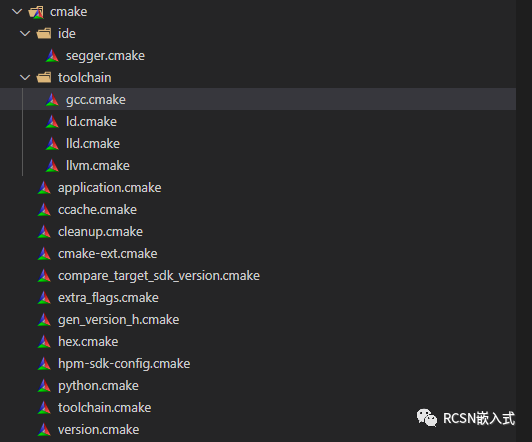Select compare_target_sdk_version.cmake file
Viewport: 532px width, 442px height.
pos(258,276)
